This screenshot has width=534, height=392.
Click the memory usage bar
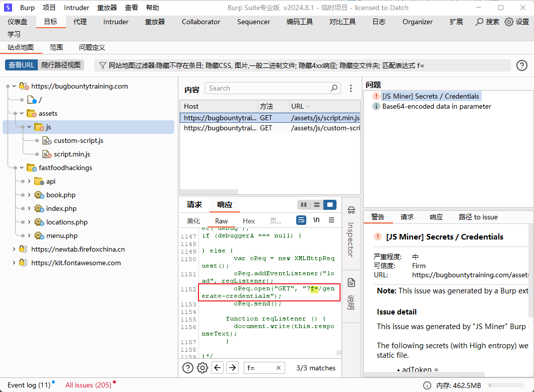coord(506,385)
